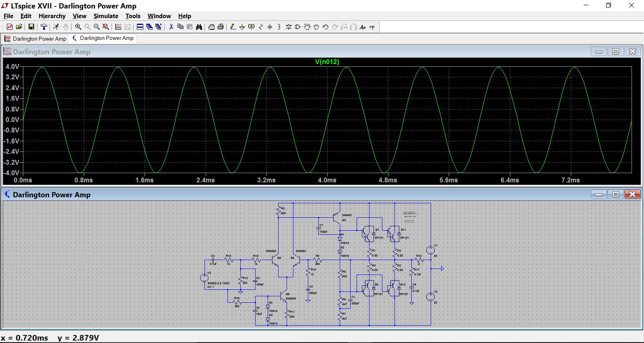Click the 0.0ms time axis label

(x=23, y=180)
